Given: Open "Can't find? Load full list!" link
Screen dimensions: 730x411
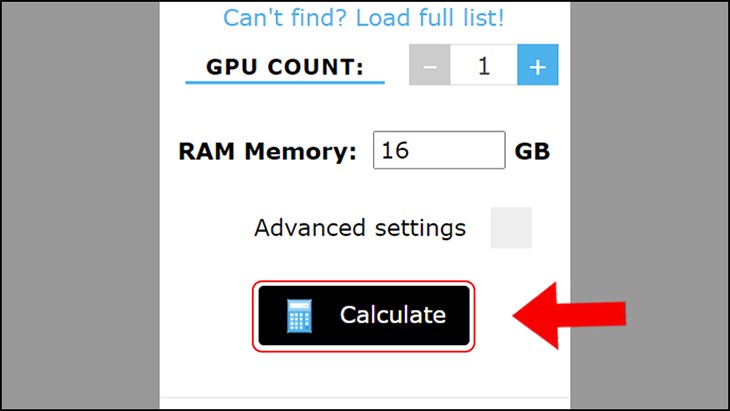Looking at the screenshot, I should pos(364,18).
